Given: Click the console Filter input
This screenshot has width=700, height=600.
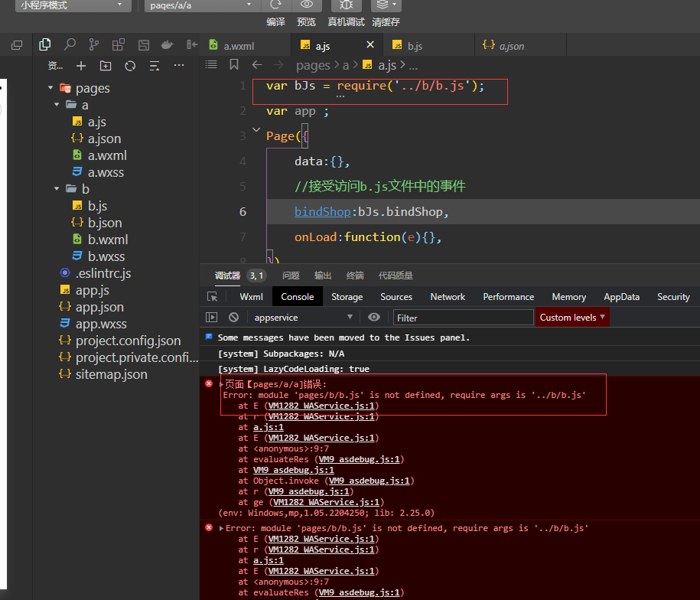Looking at the screenshot, I should 463,318.
